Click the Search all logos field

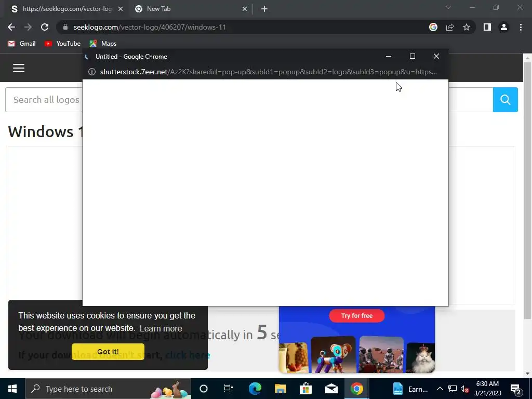coord(44,100)
